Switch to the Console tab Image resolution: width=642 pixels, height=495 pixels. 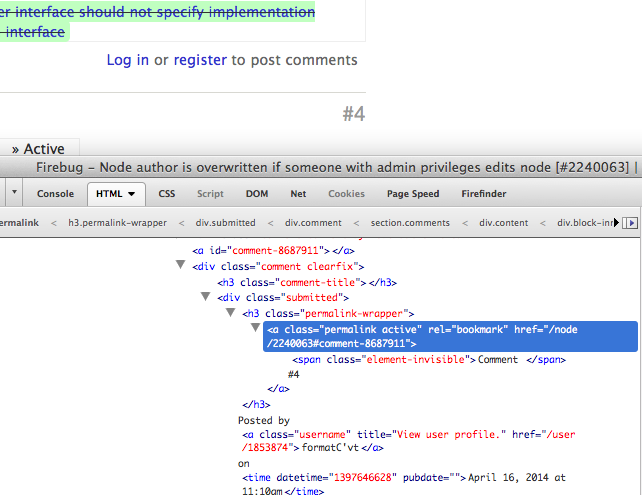[x=55, y=194]
